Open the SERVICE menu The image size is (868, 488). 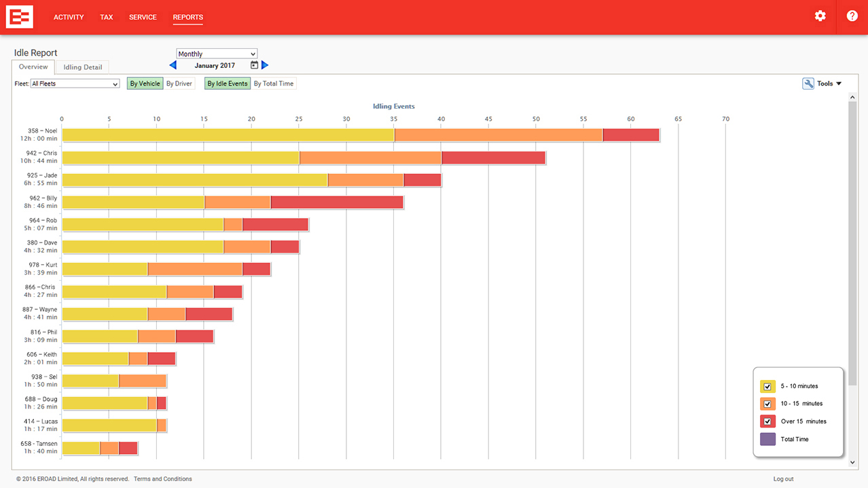[x=143, y=17]
